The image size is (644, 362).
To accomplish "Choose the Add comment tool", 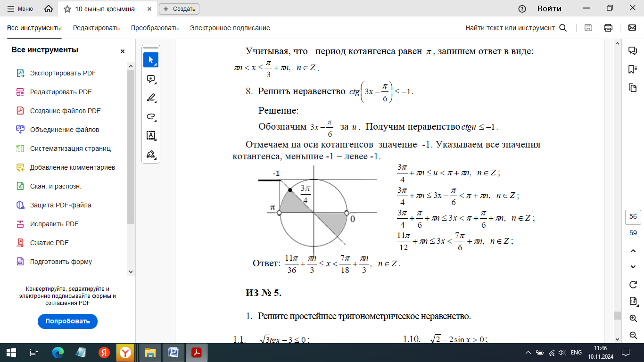I will (151, 79).
